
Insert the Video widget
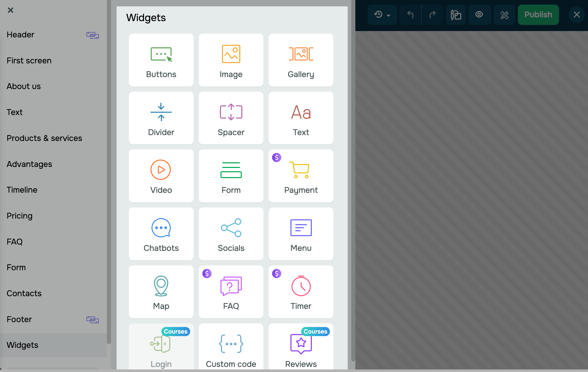pyautogui.click(x=161, y=176)
